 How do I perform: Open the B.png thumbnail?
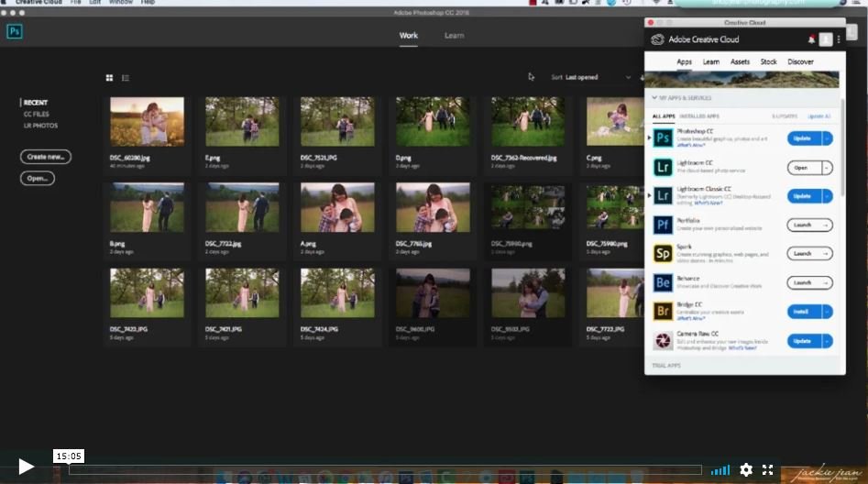[147, 207]
